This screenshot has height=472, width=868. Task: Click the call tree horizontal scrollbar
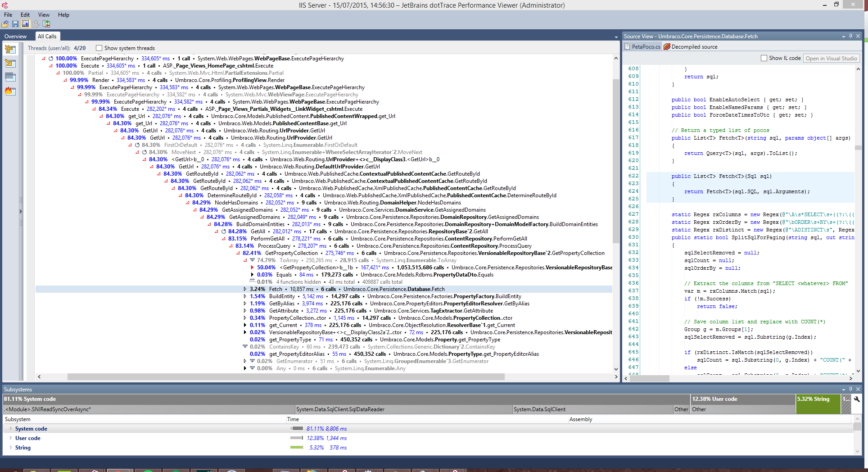286,377
